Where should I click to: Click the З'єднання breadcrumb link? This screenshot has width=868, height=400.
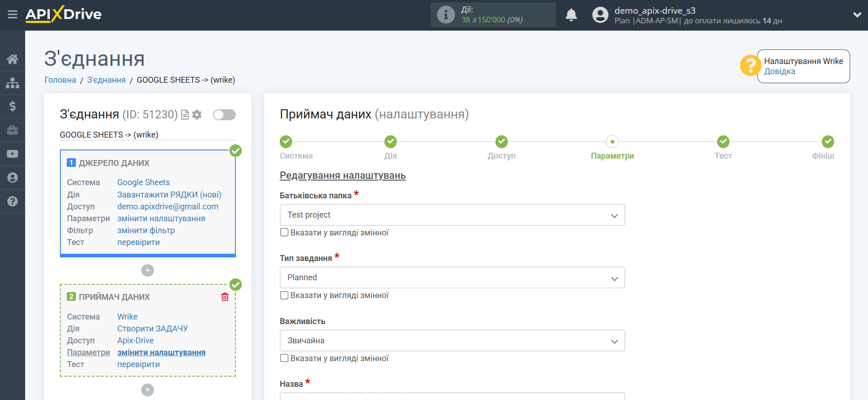coord(107,80)
